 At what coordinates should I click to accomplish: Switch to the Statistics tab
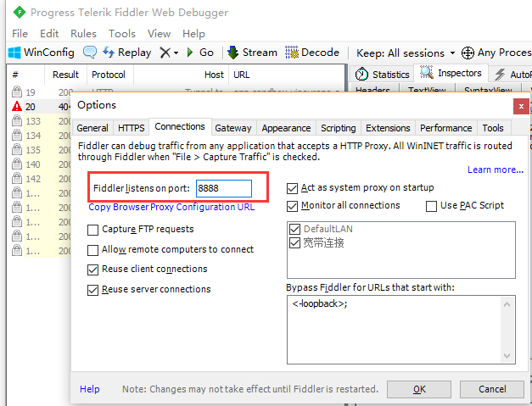[x=382, y=75]
